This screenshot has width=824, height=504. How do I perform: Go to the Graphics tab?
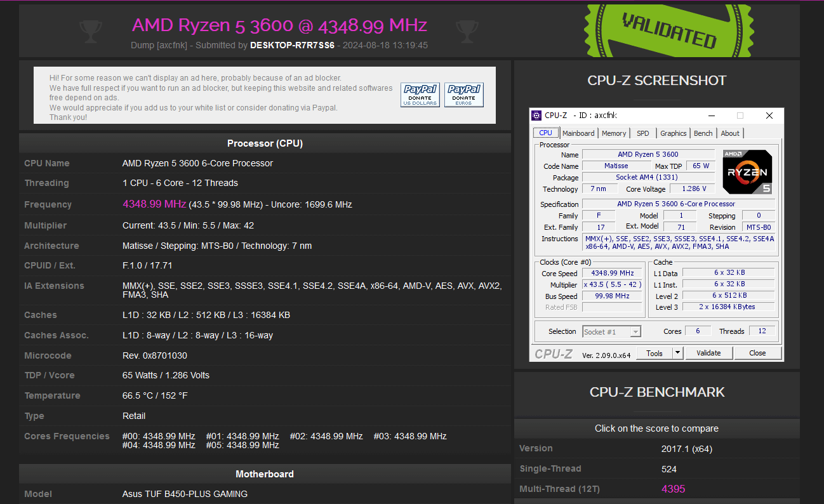pos(674,133)
